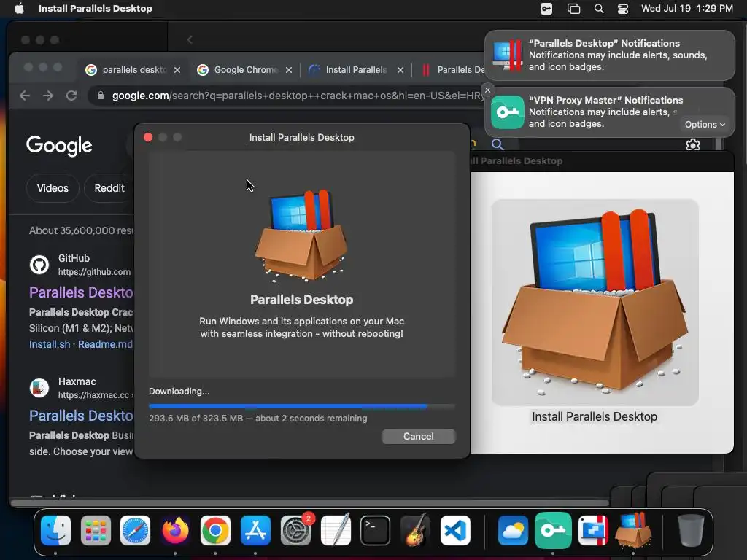Filter Google results by Videos
747x560 pixels.
click(53, 188)
